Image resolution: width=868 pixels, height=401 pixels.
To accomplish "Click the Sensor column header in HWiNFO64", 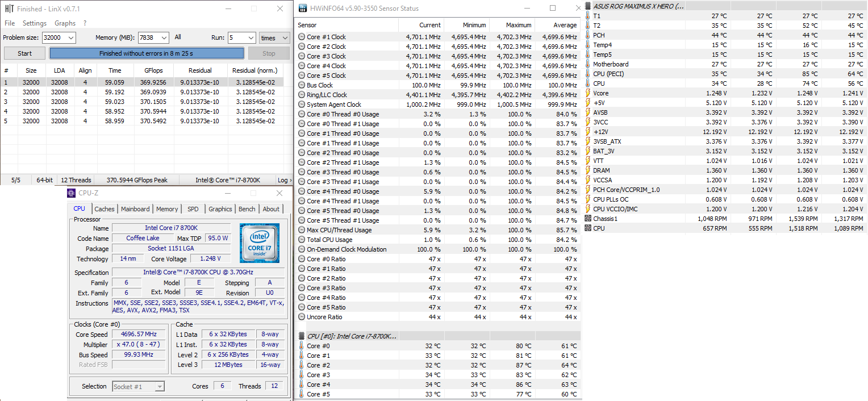I will click(347, 25).
